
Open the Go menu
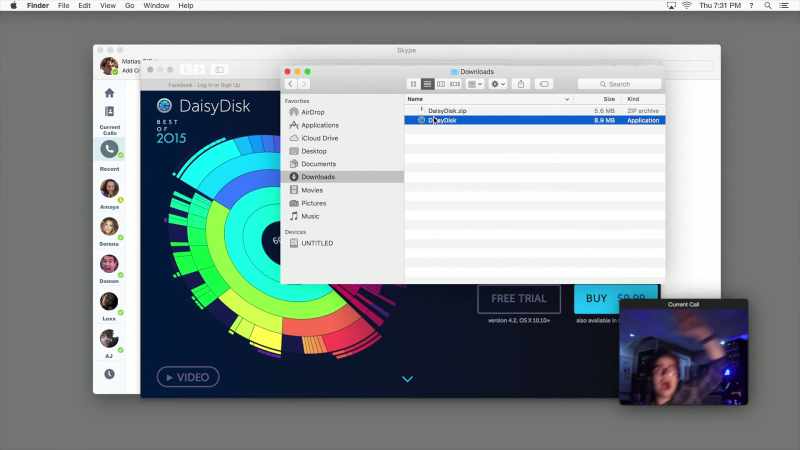(x=130, y=6)
